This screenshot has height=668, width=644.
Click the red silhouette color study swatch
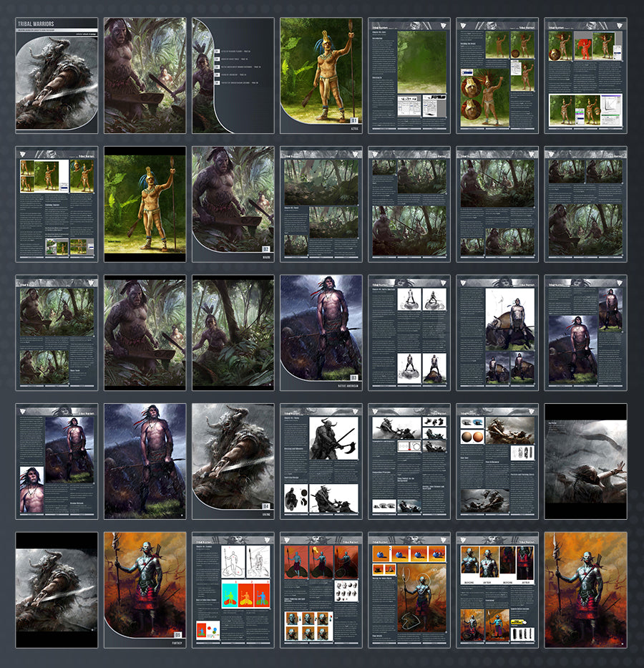click(584, 49)
